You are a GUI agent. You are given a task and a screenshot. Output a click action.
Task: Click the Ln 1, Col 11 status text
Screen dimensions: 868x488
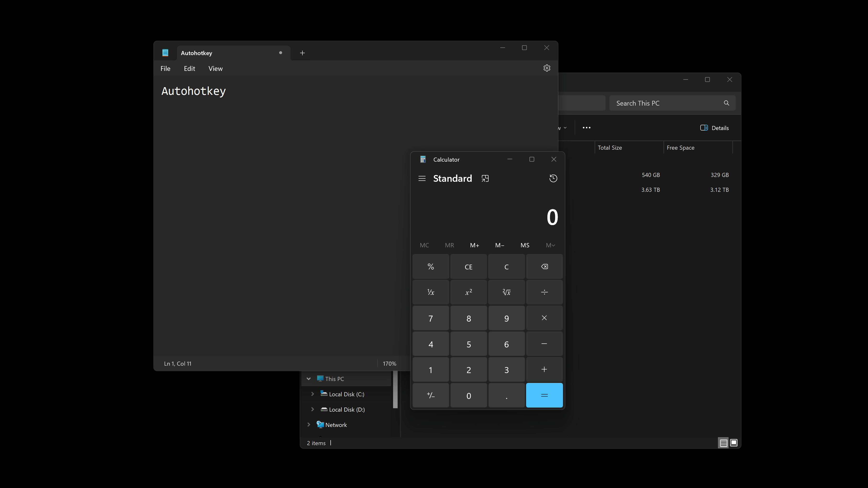[178, 363]
